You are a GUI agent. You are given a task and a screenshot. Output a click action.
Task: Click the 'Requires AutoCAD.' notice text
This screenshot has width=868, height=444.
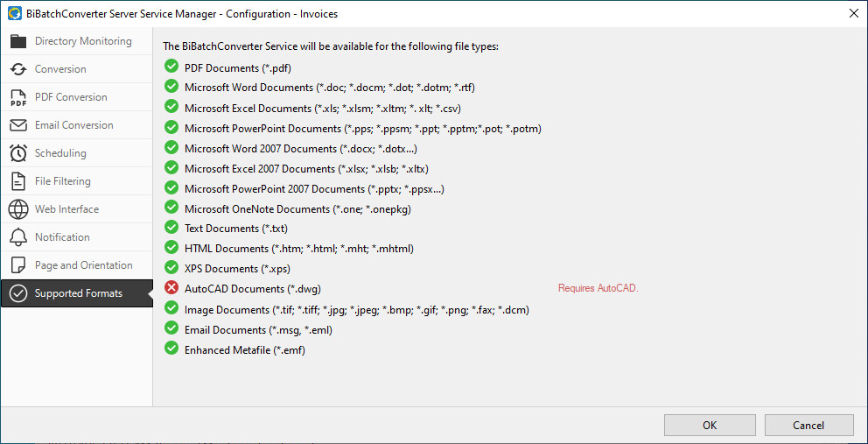click(x=598, y=288)
